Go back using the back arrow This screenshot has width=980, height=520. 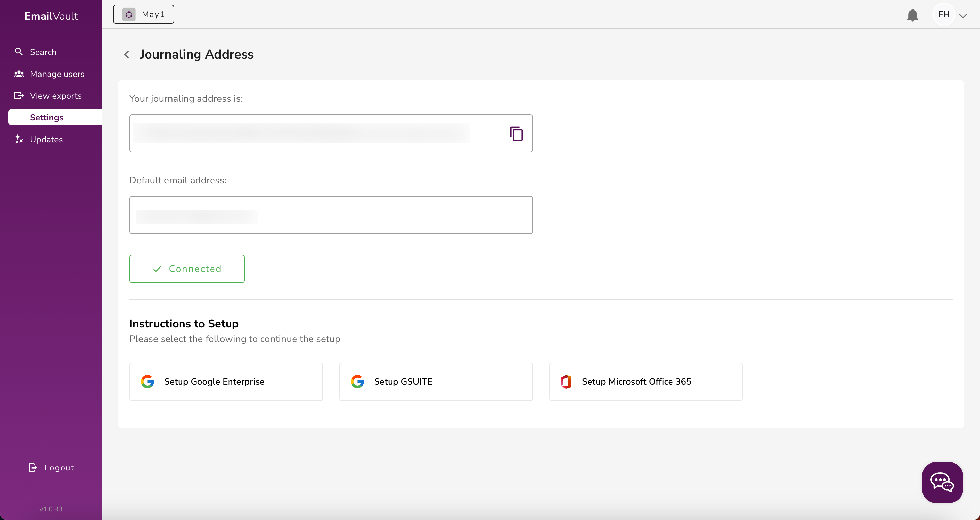pyautogui.click(x=126, y=54)
